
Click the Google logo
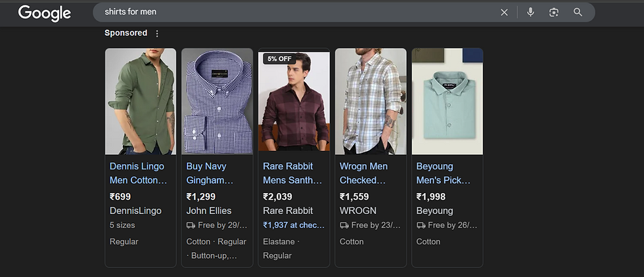[x=45, y=13]
